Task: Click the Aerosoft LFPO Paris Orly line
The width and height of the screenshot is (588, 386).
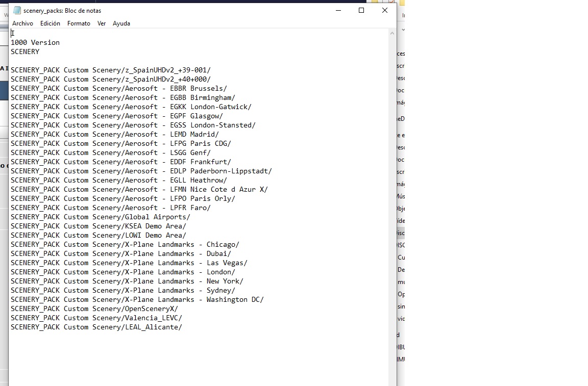Action: [x=123, y=199]
